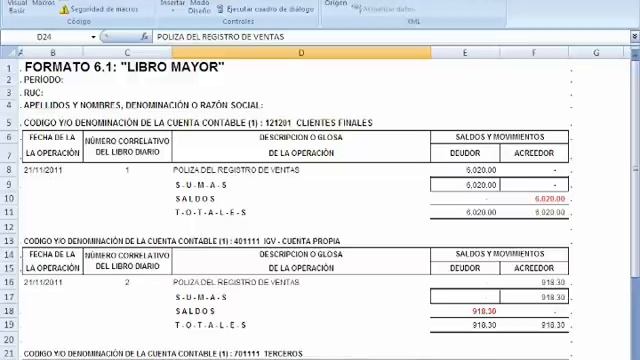Open the Macros list
The image size is (640, 360).
(43, 3)
